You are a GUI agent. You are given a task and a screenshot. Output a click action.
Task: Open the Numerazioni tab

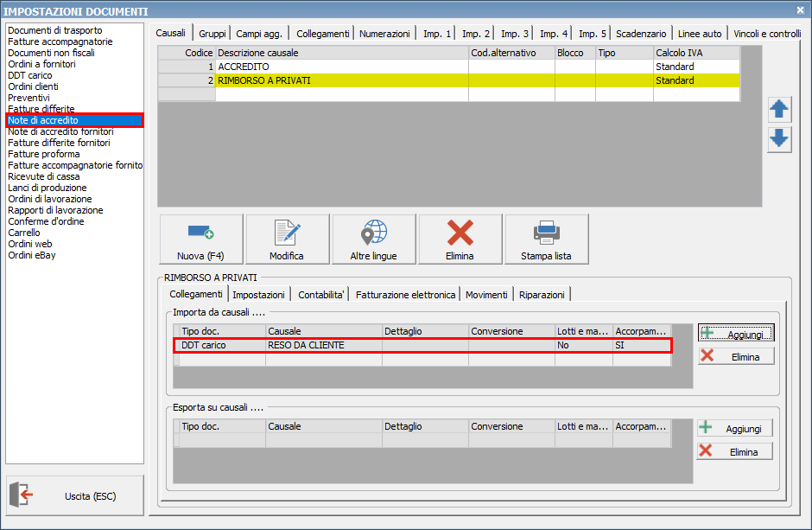click(x=384, y=34)
